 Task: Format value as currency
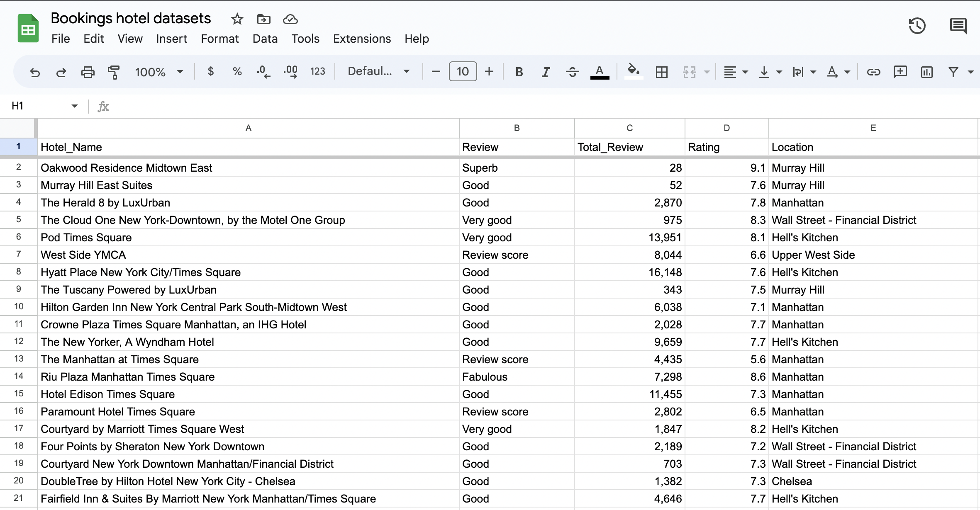210,71
